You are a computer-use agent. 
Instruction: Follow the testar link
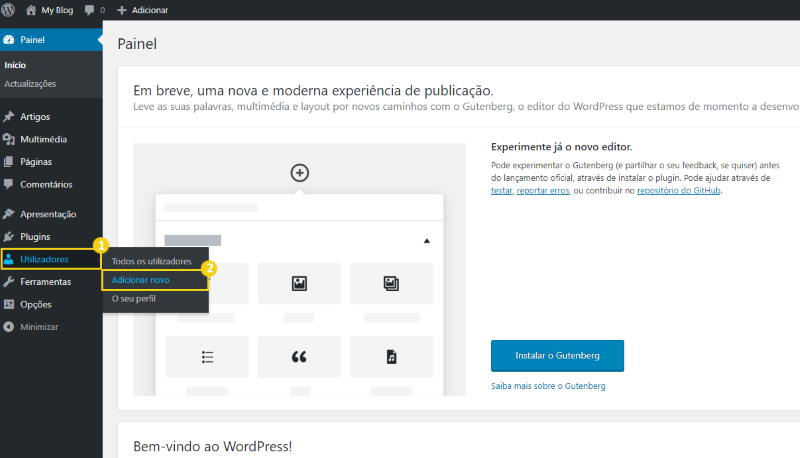[502, 191]
